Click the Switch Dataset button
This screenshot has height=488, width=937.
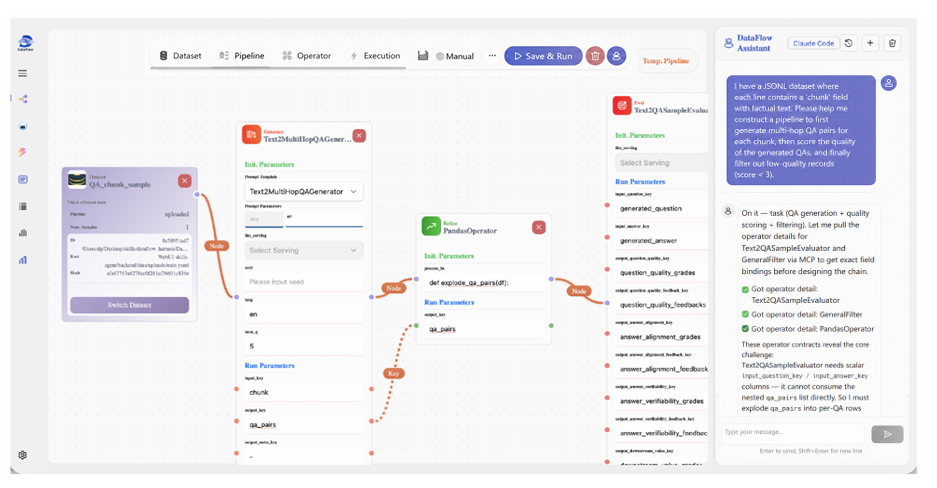click(x=130, y=305)
